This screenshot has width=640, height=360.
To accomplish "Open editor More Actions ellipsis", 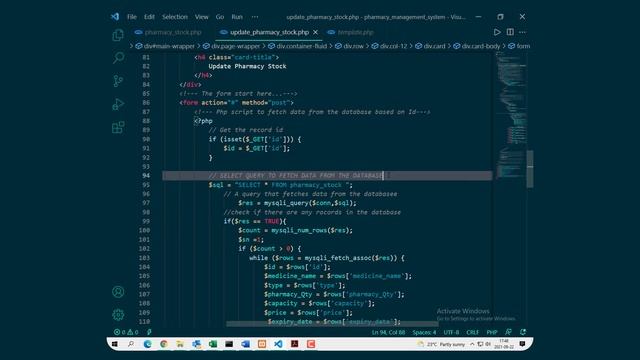I will (522, 32).
